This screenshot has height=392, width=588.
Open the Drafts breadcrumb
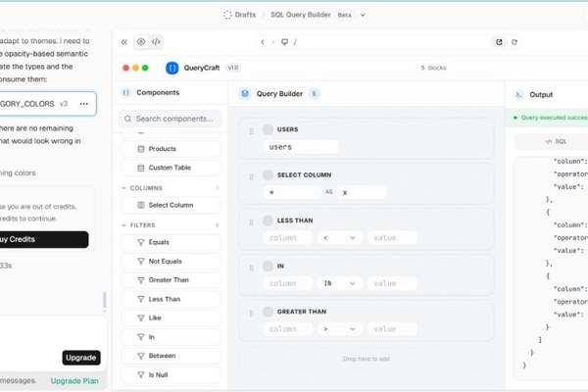[x=240, y=15]
